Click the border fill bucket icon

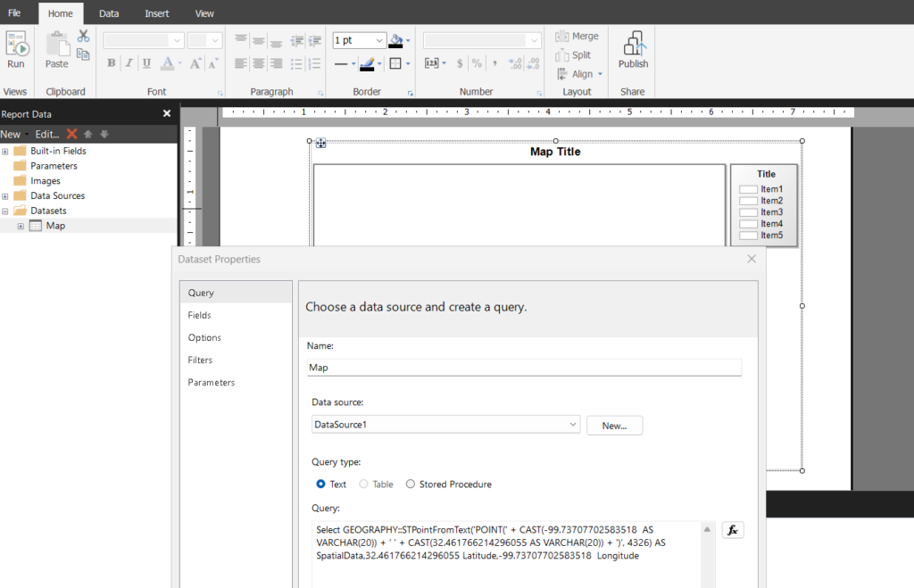(396, 40)
